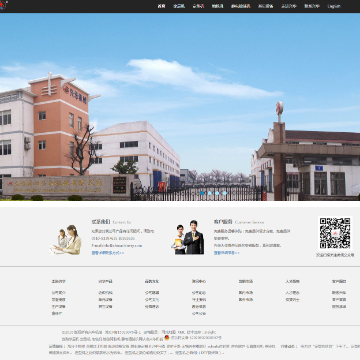The width and height of the screenshot is (360, 360).
Task: Open the last heading of the footer sitemap
Action: coord(339,281)
